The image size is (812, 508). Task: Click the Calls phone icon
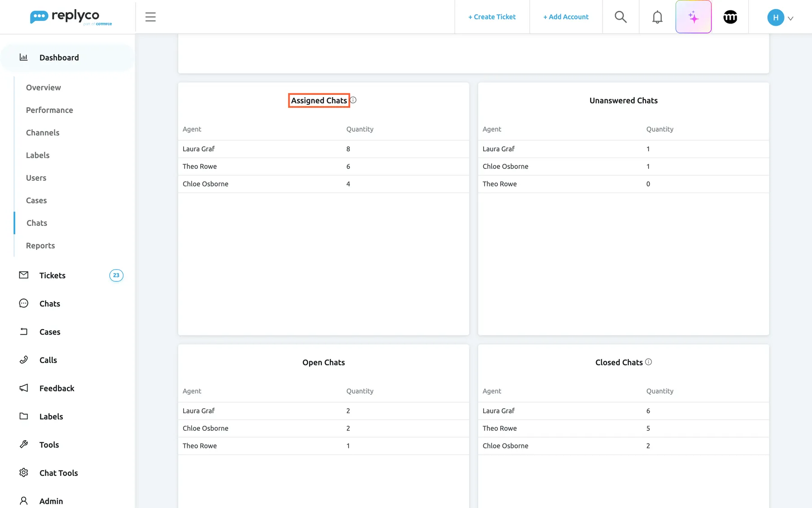(24, 360)
